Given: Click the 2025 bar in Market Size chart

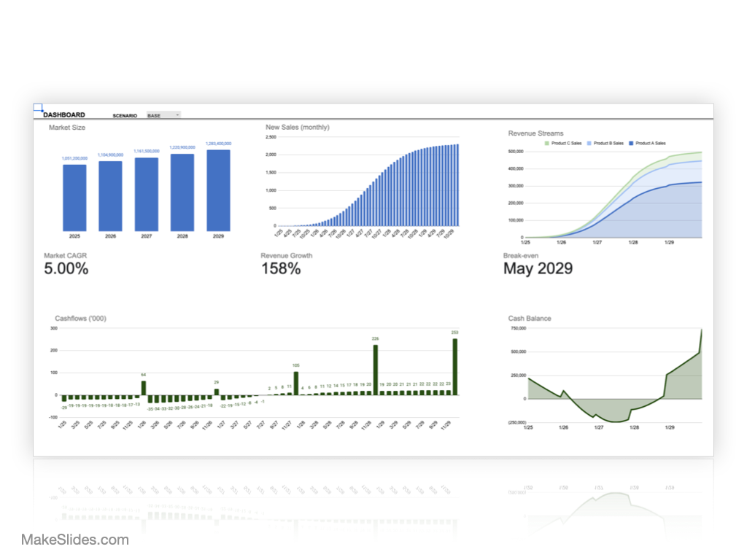Looking at the screenshot, I should tap(74, 197).
